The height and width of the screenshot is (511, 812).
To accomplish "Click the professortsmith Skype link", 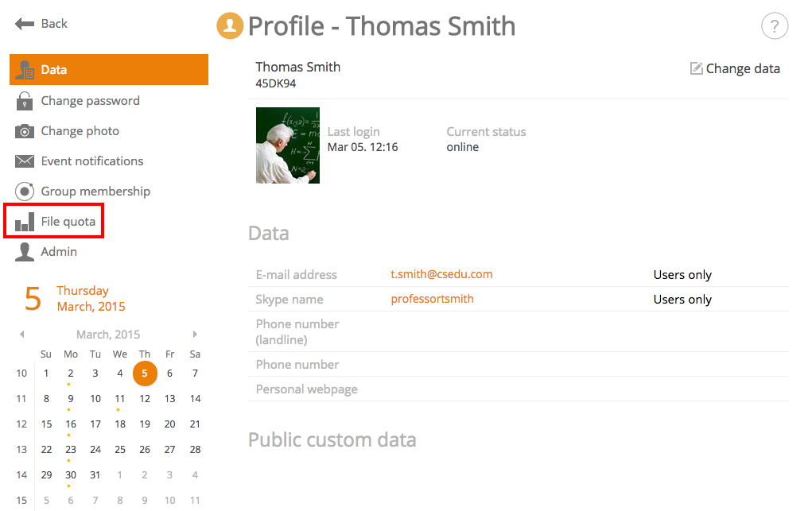I will [432, 300].
